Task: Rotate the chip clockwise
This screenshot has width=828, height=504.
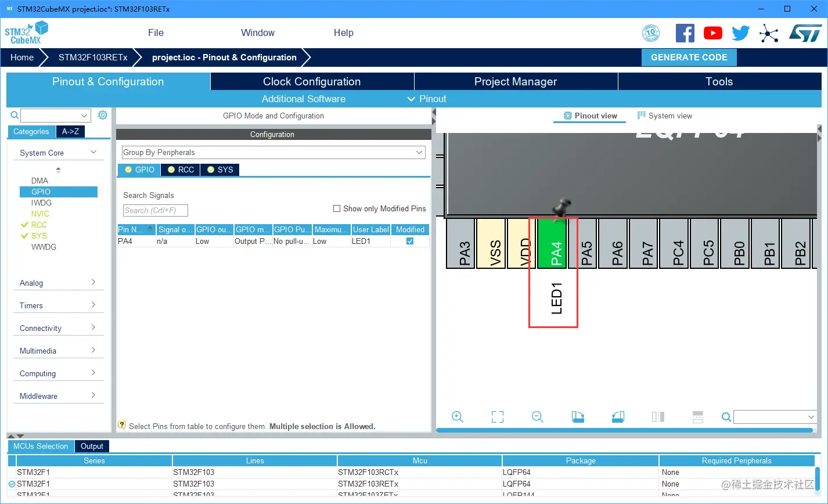Action: point(578,417)
